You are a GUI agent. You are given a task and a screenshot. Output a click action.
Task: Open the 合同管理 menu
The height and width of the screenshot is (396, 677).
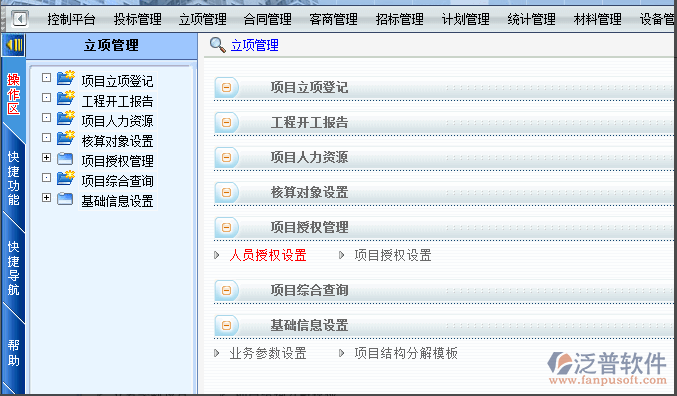268,19
